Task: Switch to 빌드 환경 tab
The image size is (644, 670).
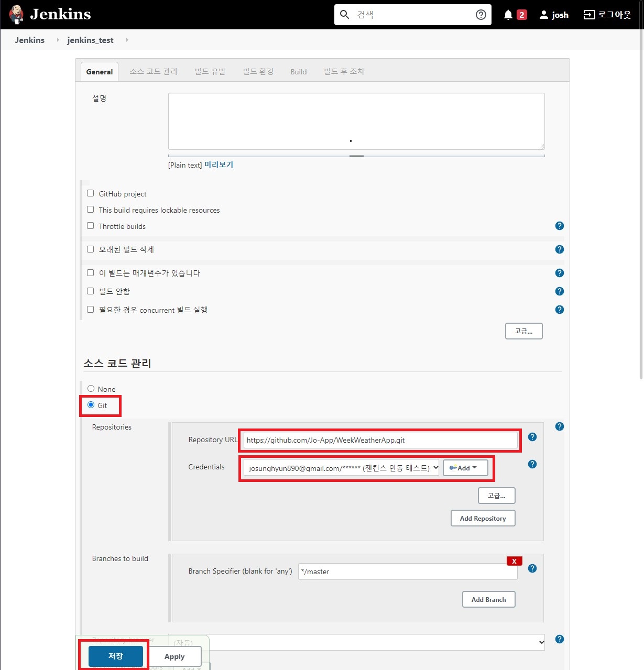Action: coord(258,72)
